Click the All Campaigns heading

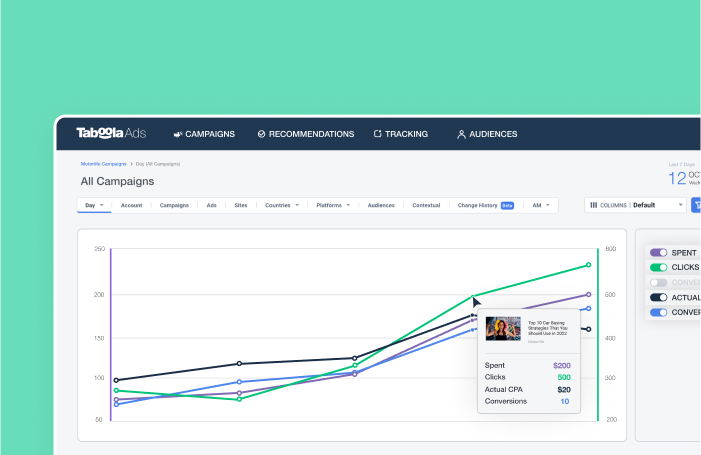(117, 181)
